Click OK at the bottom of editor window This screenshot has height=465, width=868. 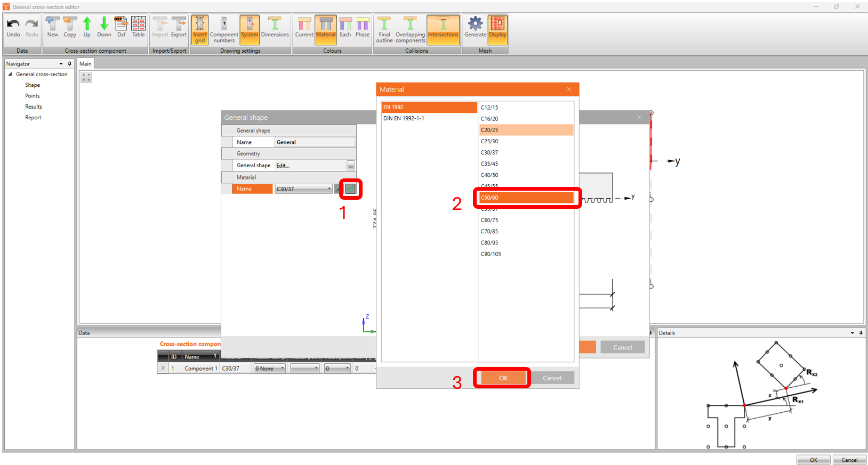point(813,460)
